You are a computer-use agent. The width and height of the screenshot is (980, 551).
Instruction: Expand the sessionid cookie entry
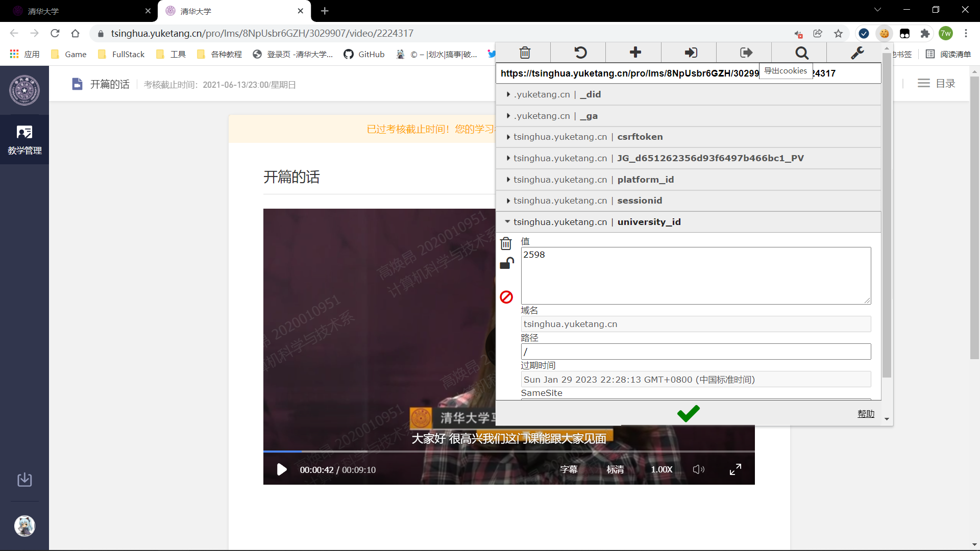(639, 201)
